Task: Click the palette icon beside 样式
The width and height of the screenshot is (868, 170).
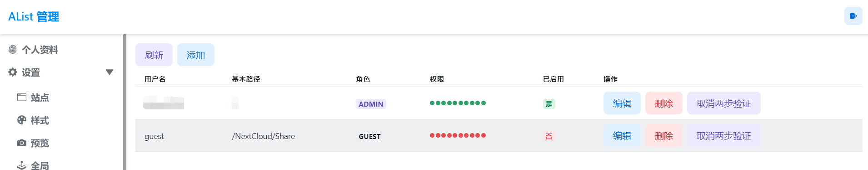Action: (22, 120)
